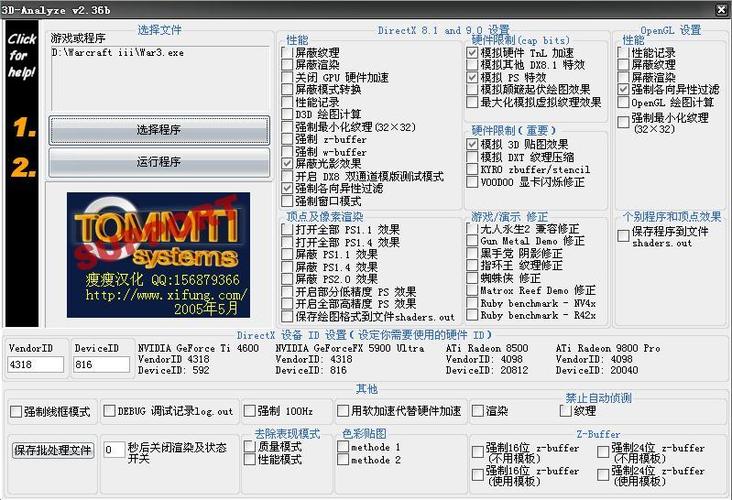Uncheck 模拟硬件 TnL 加速 checkbox
Viewport: 732px width, 500px height.
click(474, 53)
